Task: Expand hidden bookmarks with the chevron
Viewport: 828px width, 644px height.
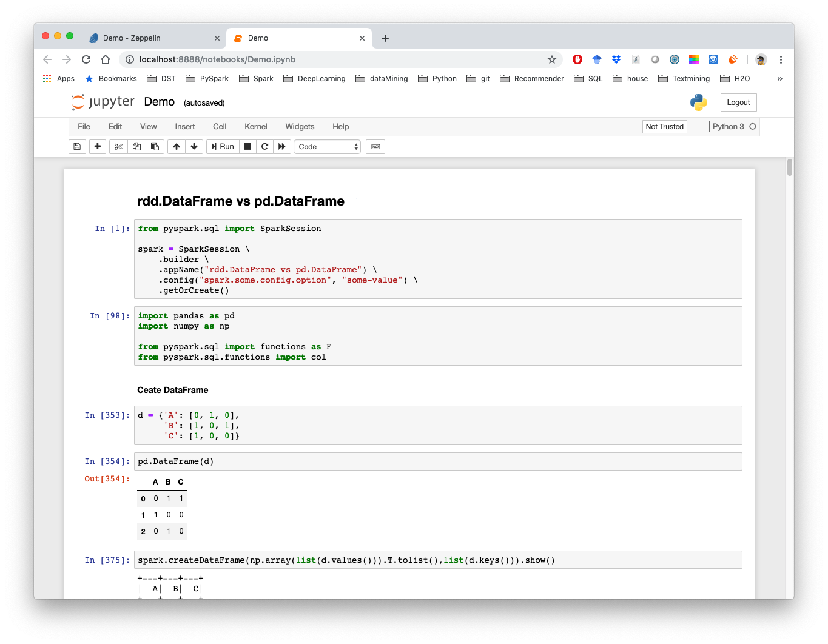Action: pyautogui.click(x=780, y=79)
